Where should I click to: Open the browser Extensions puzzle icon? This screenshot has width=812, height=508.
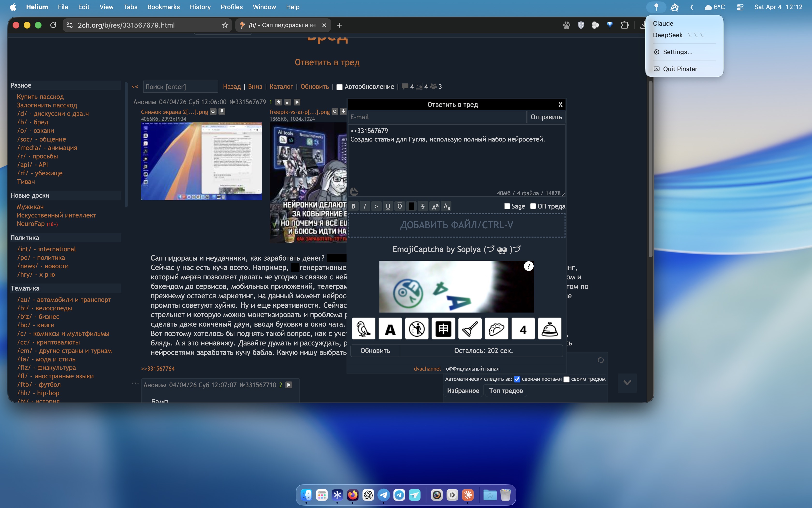tap(624, 25)
